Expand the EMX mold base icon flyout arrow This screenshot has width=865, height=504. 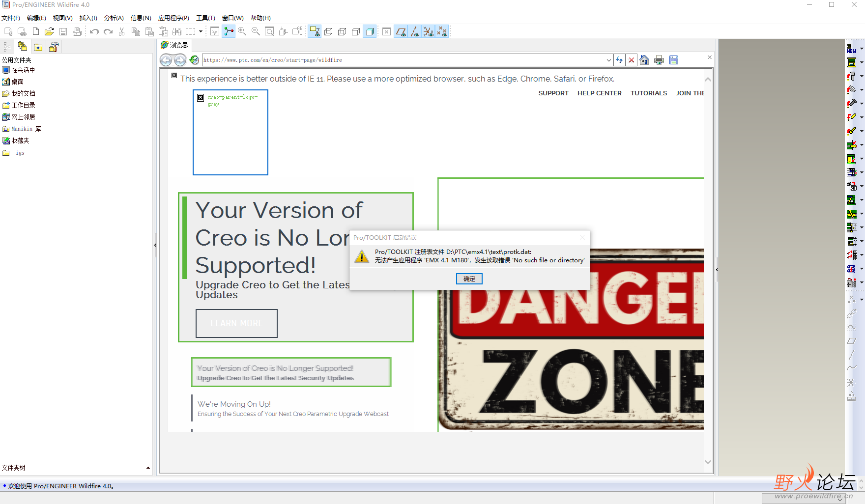[x=862, y=62]
